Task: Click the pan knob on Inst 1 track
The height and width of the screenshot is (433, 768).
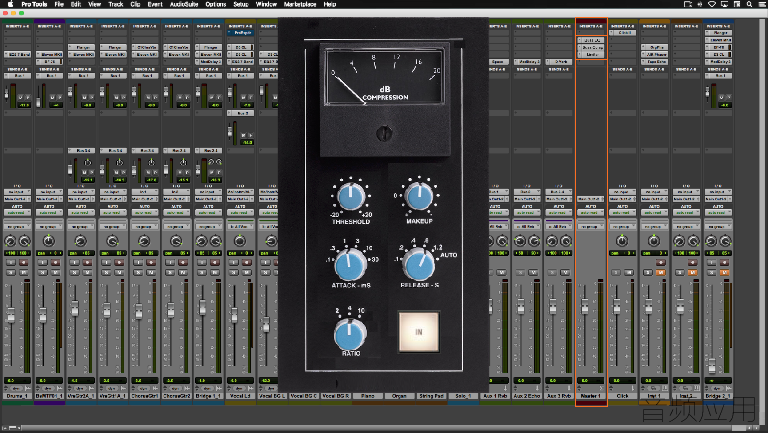Action: (x=654, y=241)
